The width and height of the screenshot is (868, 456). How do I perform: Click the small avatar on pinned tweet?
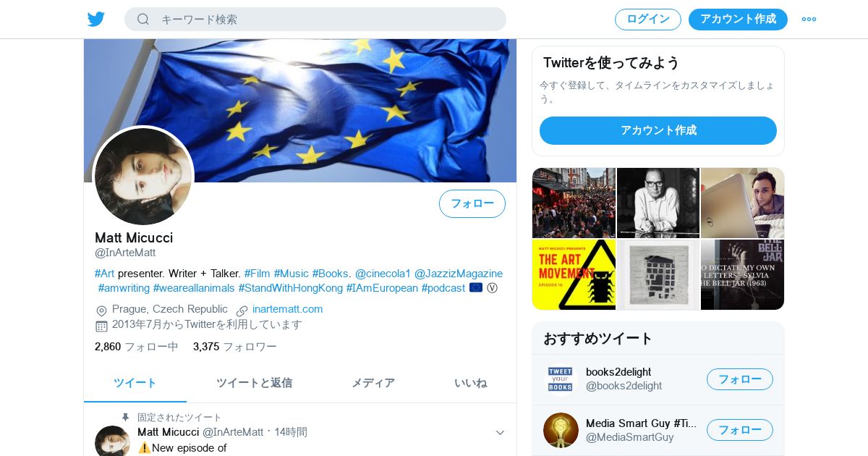tap(112, 441)
